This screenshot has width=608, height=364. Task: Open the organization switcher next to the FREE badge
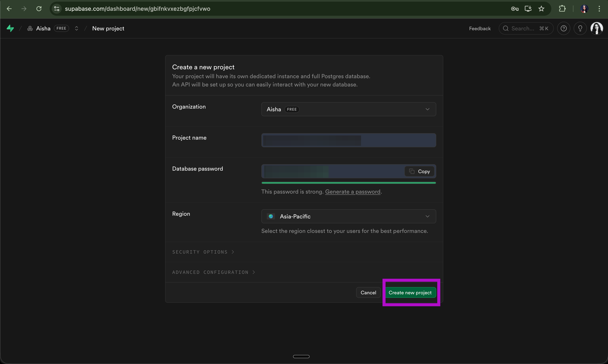[x=77, y=29]
